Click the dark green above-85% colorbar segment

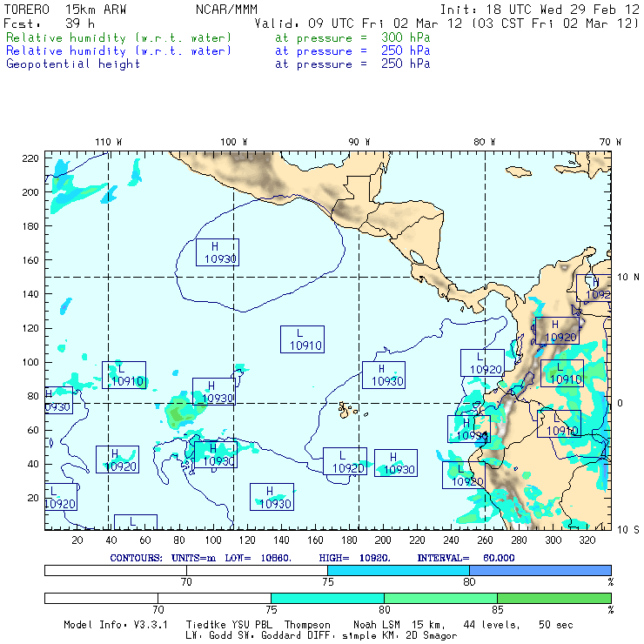pyautogui.click(x=554, y=598)
